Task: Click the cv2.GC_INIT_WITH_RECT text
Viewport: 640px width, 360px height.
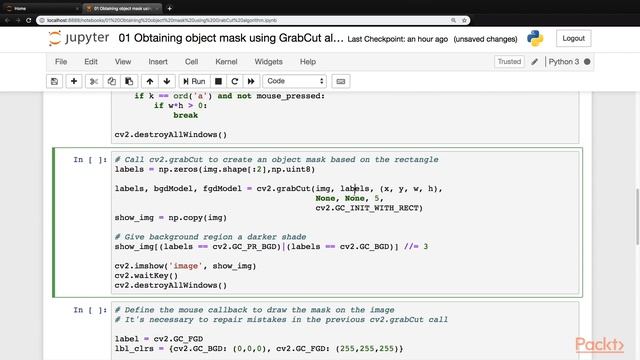Action: coord(369,208)
